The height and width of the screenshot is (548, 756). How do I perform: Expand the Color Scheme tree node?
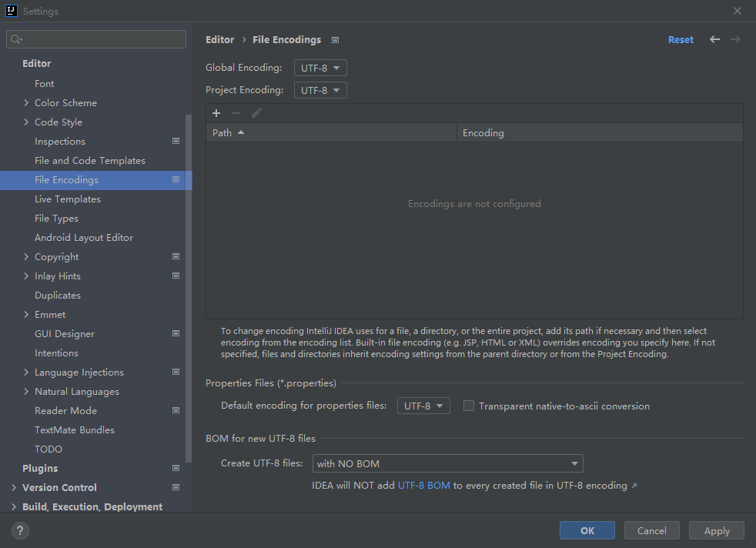[x=26, y=102]
